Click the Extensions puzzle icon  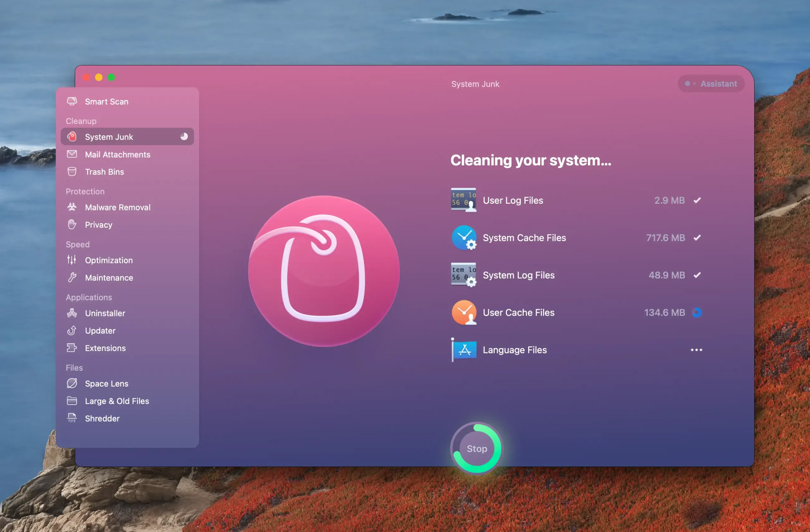[72, 348]
